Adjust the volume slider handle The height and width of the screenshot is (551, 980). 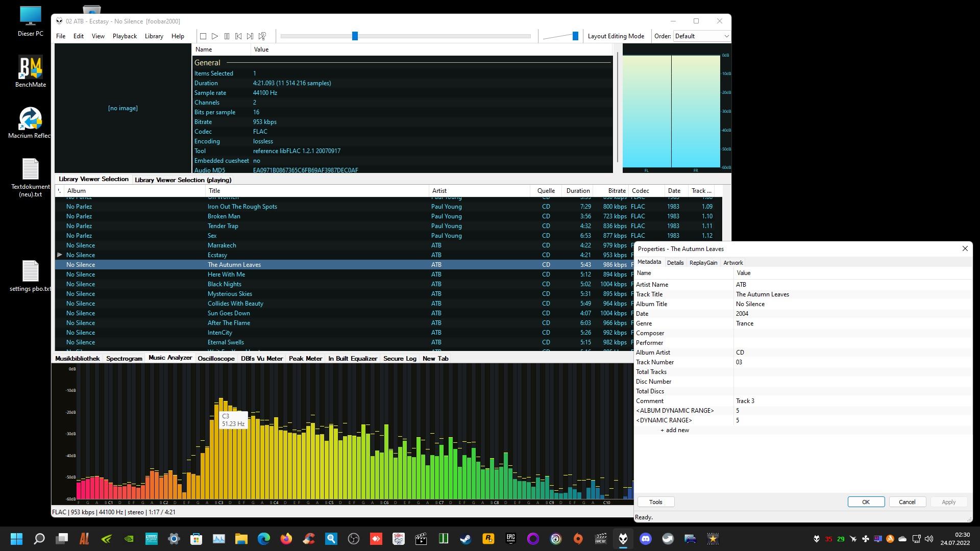tap(575, 36)
